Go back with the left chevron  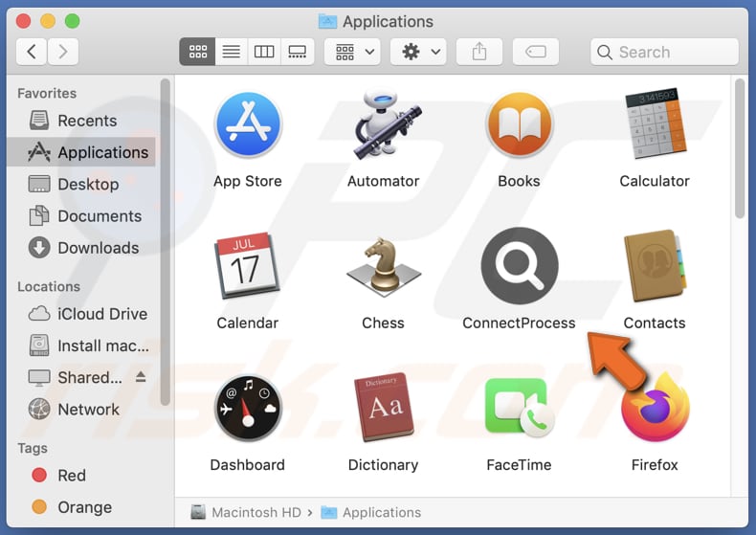click(x=32, y=52)
